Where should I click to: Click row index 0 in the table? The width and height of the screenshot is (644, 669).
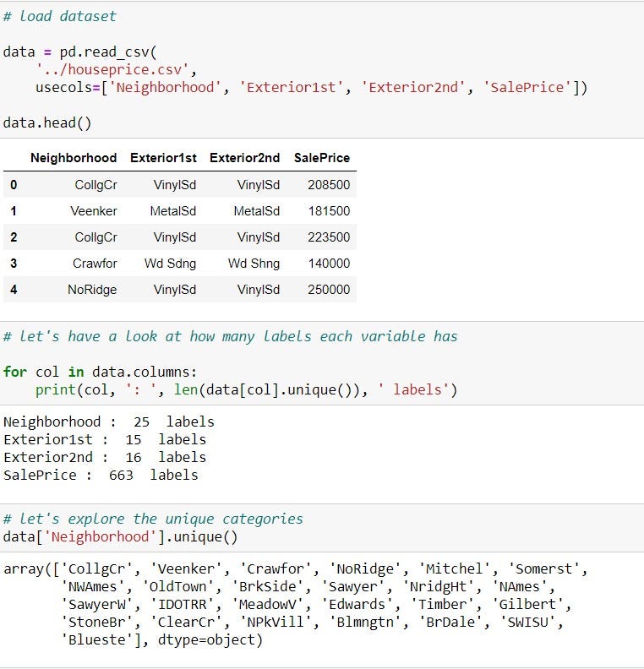click(x=14, y=185)
